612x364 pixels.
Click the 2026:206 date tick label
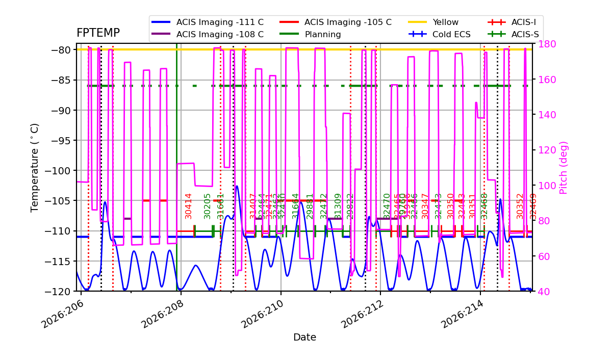click(63, 313)
